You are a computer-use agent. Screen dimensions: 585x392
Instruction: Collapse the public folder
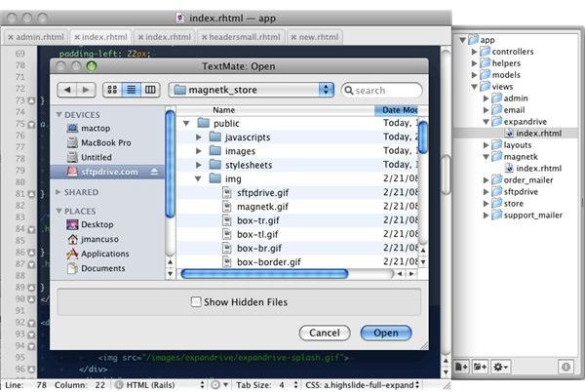[x=186, y=123]
